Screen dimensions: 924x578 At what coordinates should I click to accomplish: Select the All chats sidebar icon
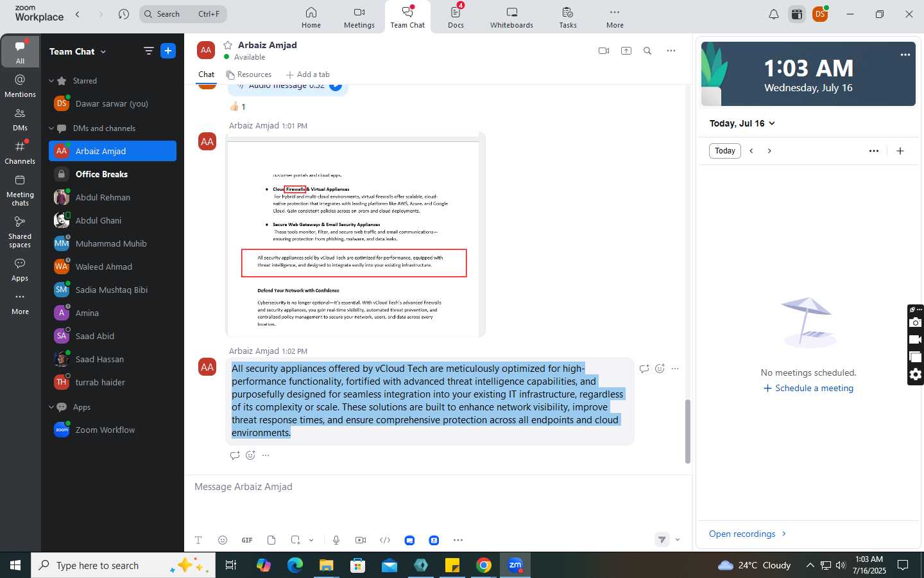coord(21,51)
